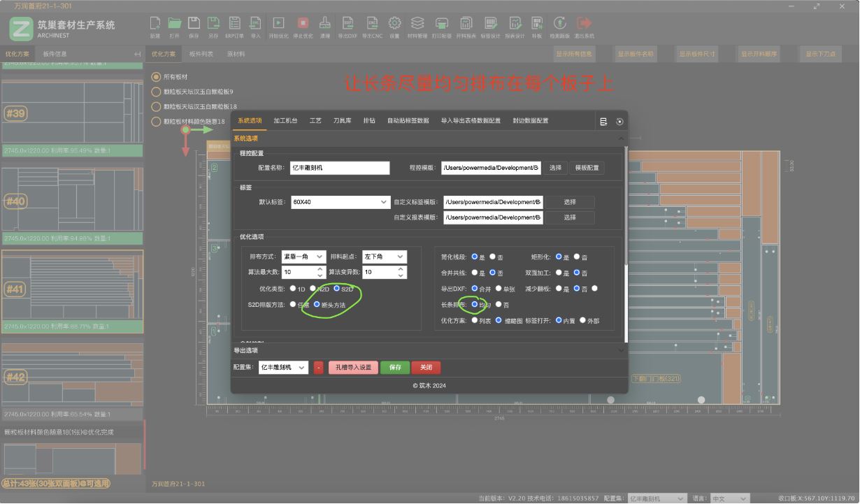Open 材料管理 material management icon
Screen dimensions: 860x504
pos(417,24)
